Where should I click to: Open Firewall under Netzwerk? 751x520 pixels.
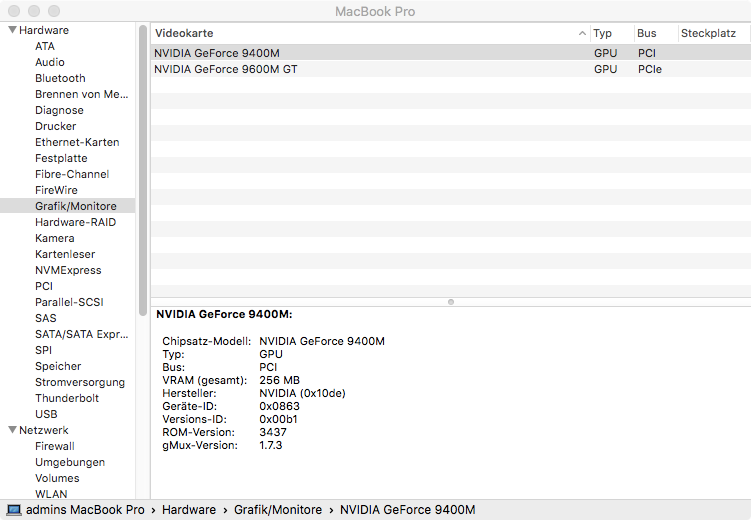[x=55, y=446]
